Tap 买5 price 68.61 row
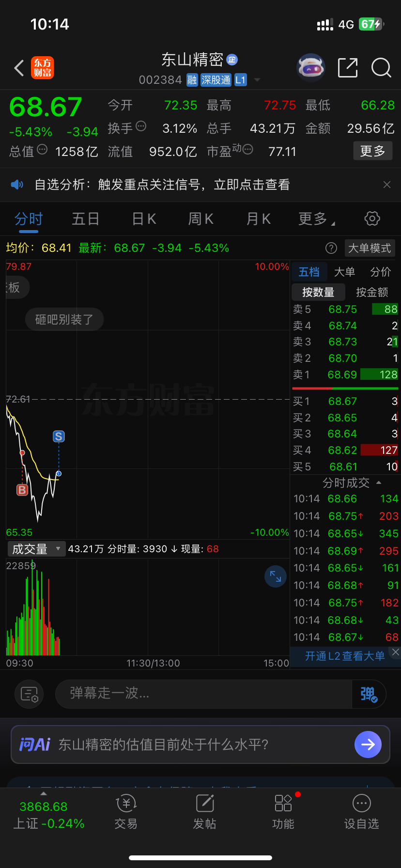 pos(345,466)
